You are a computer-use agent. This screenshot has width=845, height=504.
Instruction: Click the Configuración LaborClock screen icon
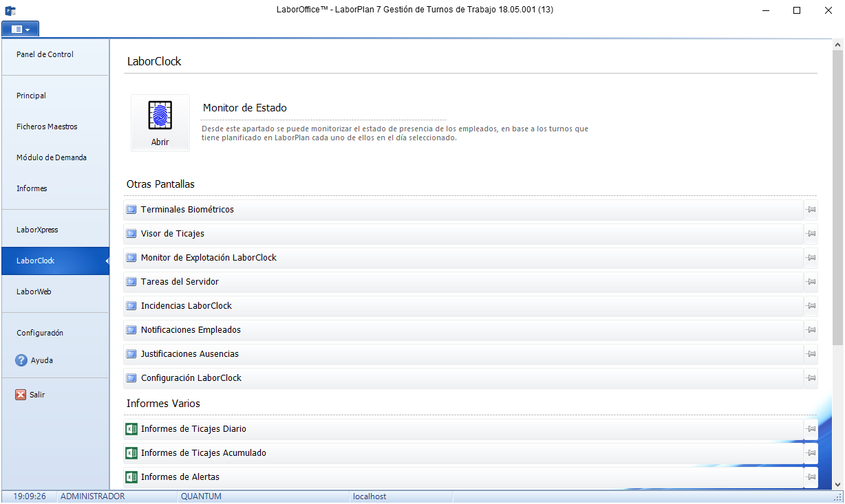click(x=131, y=378)
